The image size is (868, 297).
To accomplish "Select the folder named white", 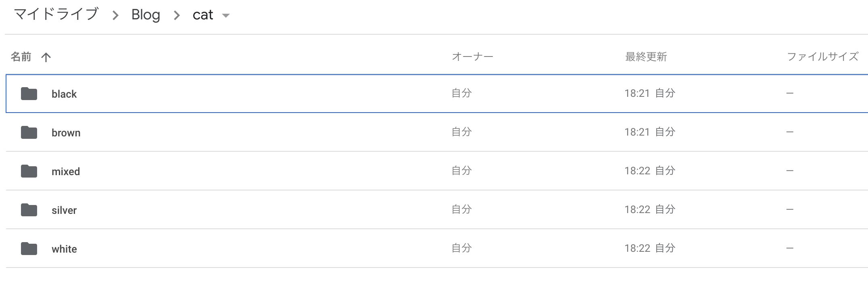I will tap(64, 249).
